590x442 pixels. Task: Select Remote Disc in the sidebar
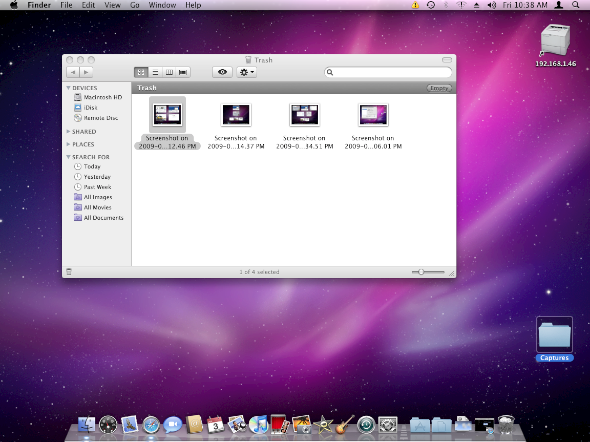(x=96, y=118)
